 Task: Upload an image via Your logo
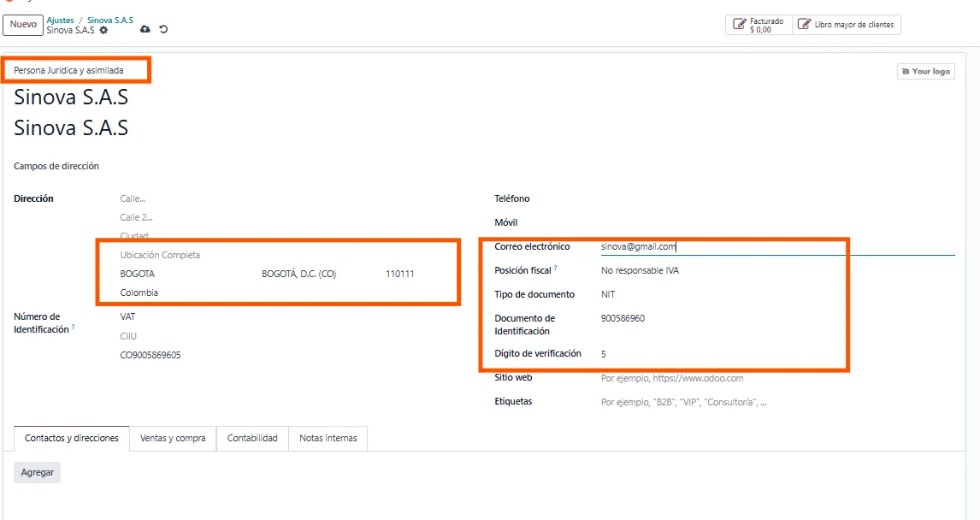pyautogui.click(x=925, y=71)
